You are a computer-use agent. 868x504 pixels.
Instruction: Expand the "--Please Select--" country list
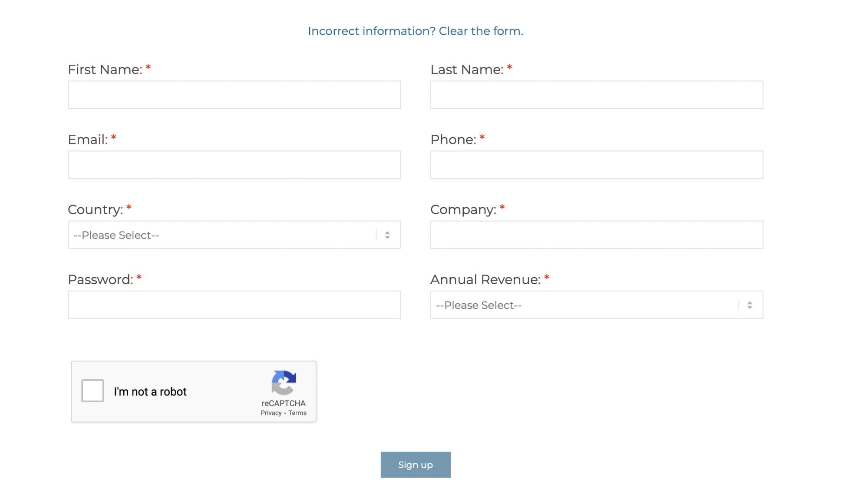tap(234, 235)
